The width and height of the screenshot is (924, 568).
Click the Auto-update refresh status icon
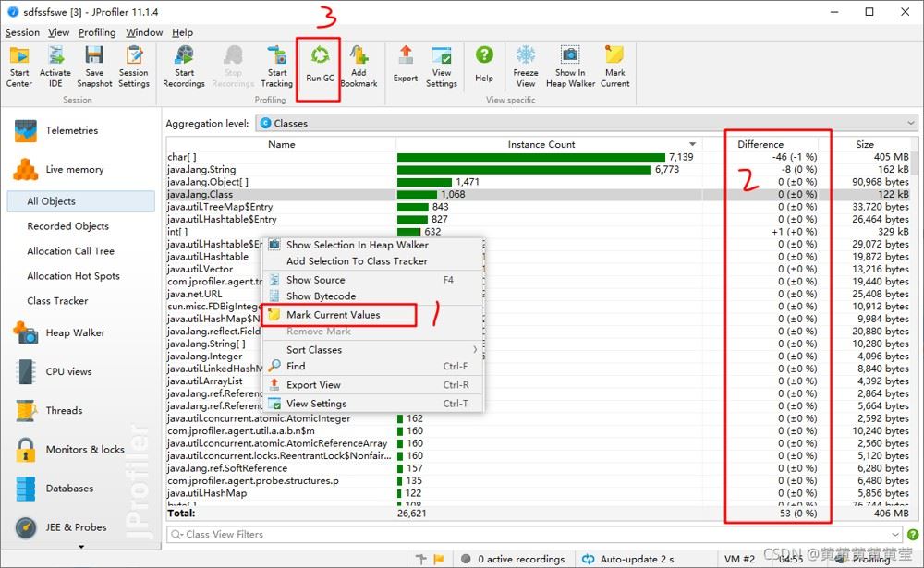[x=588, y=559]
